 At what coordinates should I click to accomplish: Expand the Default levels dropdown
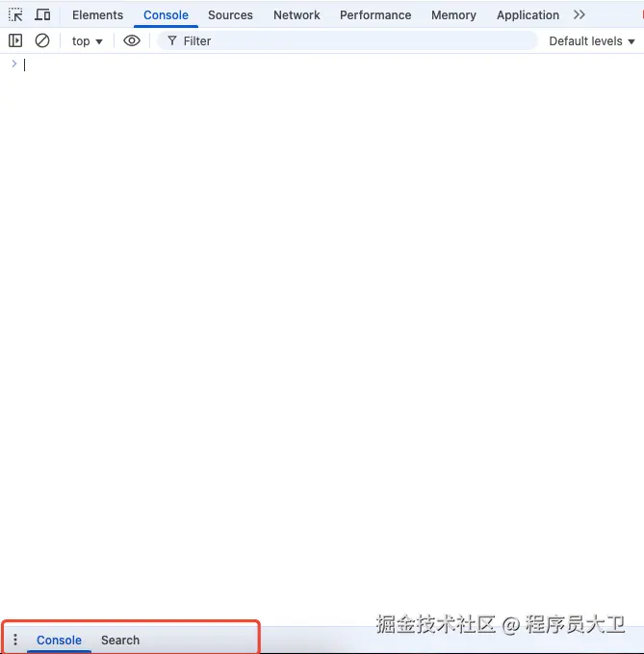(591, 40)
